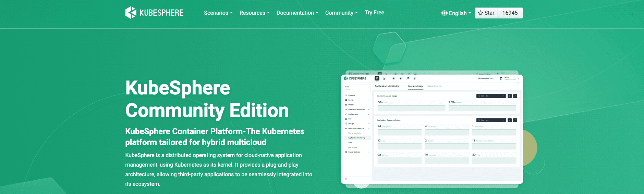Open the Scenarios menu
Image resolution: width=644 pixels, height=194 pixels.
pos(218,13)
